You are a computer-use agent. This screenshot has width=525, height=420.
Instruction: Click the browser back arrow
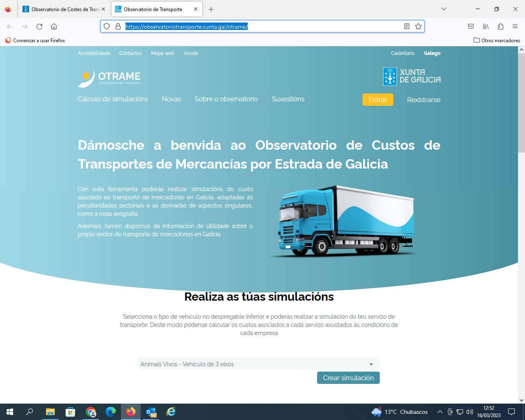[x=10, y=27]
